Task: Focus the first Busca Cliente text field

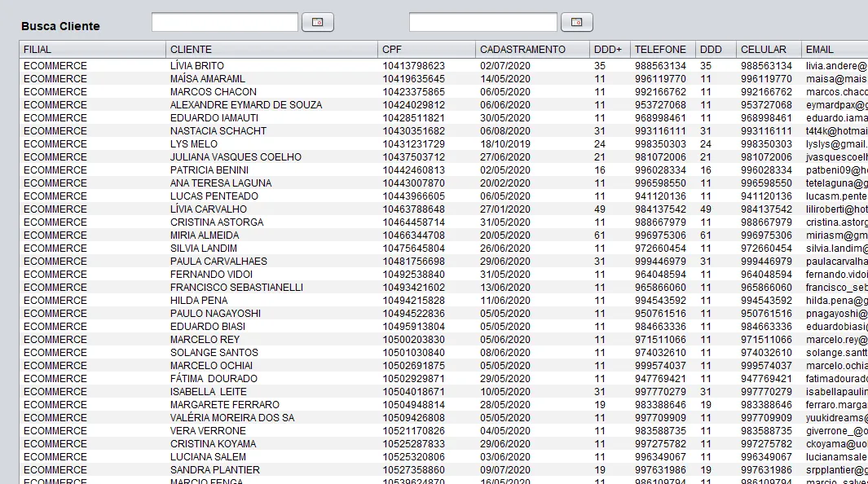Action: pos(225,22)
